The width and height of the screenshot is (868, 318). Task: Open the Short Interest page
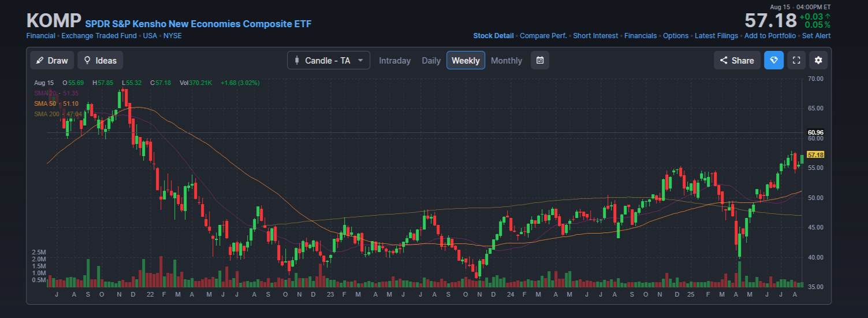point(595,36)
